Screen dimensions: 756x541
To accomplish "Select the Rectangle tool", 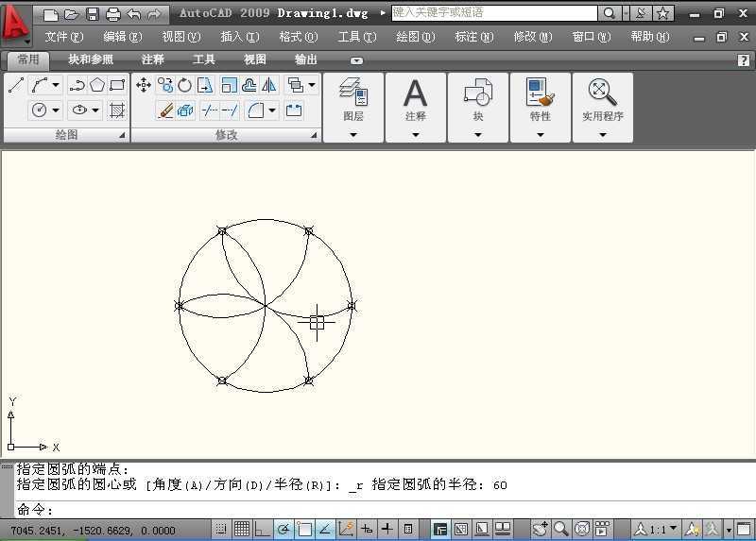I will pos(117,86).
